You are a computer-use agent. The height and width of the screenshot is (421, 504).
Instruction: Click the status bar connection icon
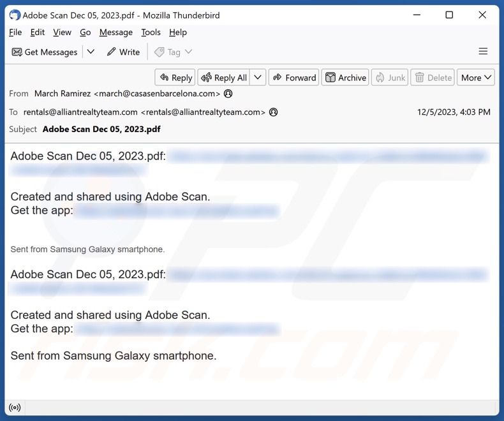click(x=15, y=408)
